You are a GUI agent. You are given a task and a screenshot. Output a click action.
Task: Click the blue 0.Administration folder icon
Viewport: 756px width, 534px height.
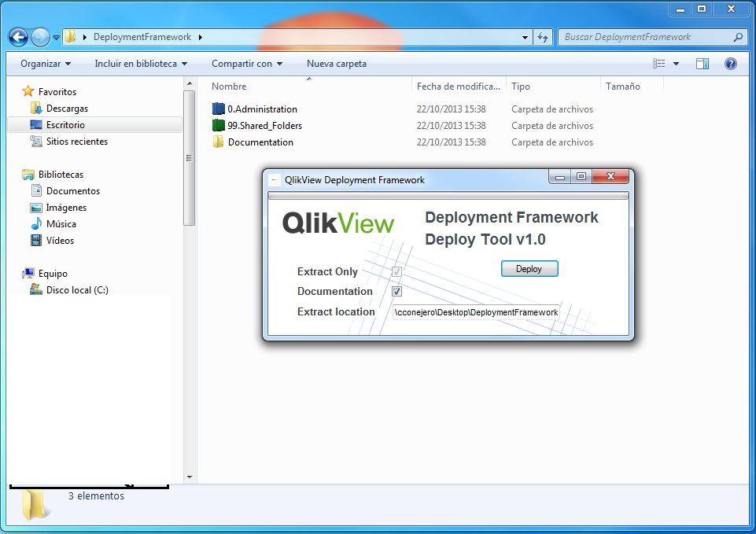coord(219,109)
